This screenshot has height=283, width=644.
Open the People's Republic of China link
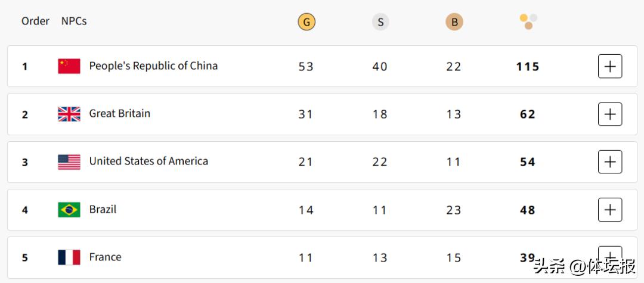click(x=153, y=66)
